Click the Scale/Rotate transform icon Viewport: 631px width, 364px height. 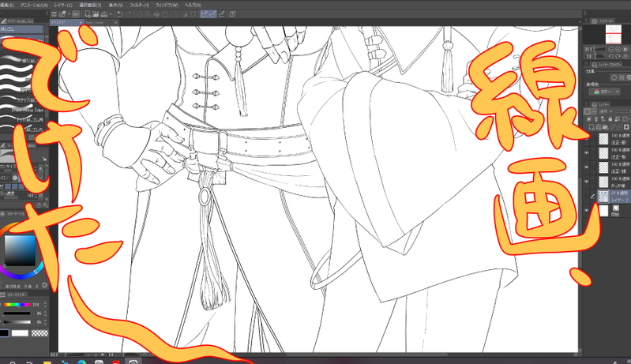pyautogui.click(x=164, y=14)
